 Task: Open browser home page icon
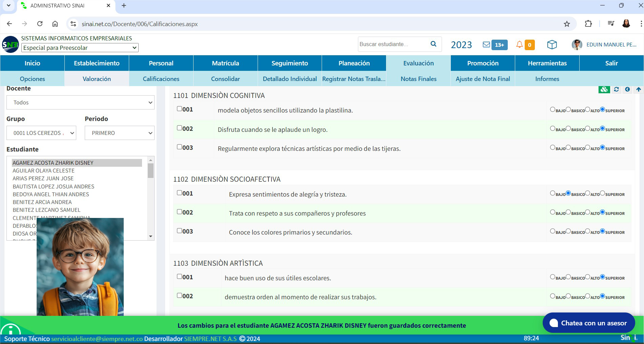pos(55,24)
